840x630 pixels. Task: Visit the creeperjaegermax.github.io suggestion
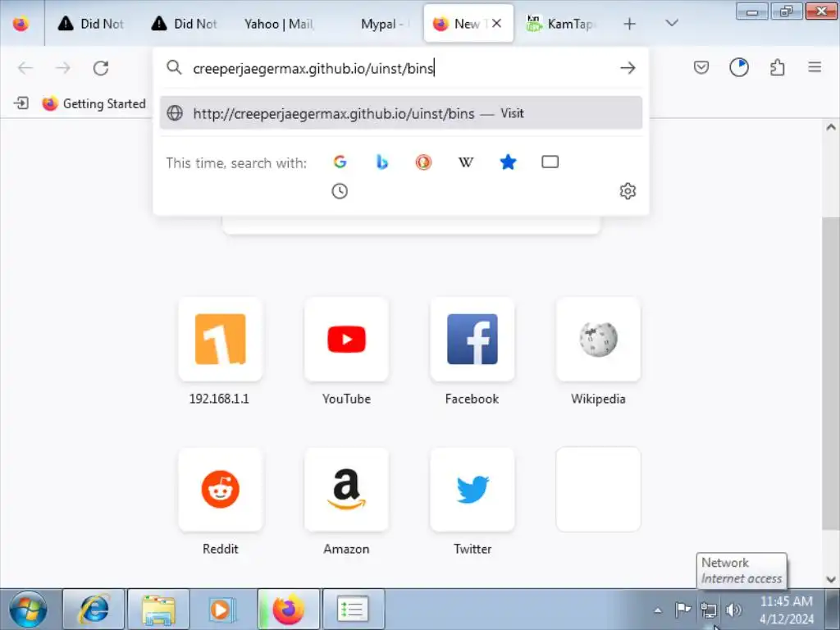400,113
